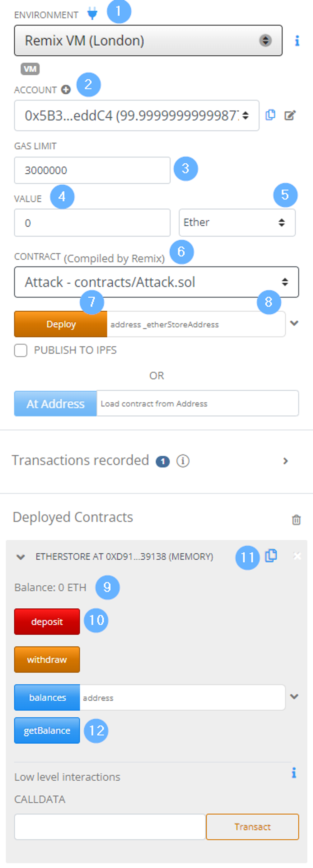Image resolution: width=313 pixels, height=868 pixels.
Task: Copy the EtherStore contract address
Action: (271, 556)
